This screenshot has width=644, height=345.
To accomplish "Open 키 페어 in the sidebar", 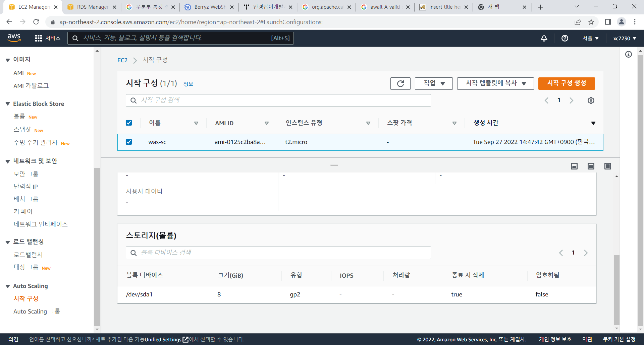I will coord(23,212).
